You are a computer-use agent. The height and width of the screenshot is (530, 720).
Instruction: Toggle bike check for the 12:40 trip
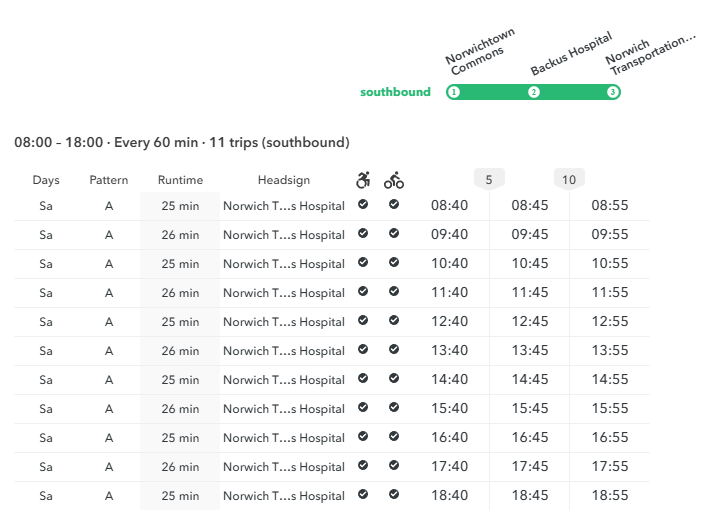pyautogui.click(x=394, y=320)
